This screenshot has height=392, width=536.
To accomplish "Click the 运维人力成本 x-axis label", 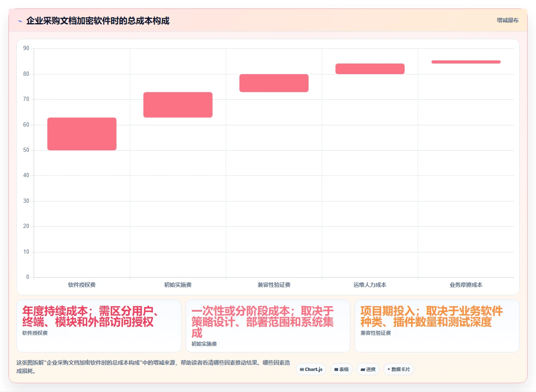I will click(x=370, y=285).
